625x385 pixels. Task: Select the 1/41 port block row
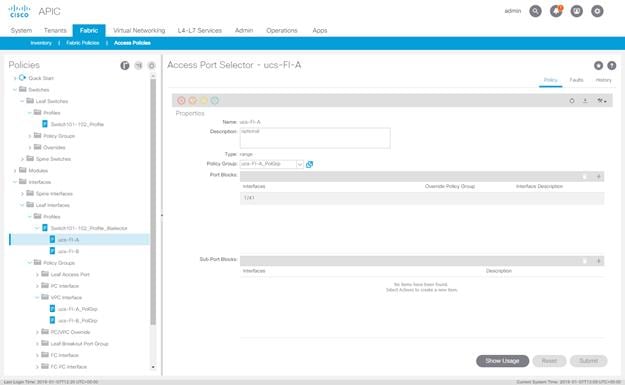click(422, 198)
